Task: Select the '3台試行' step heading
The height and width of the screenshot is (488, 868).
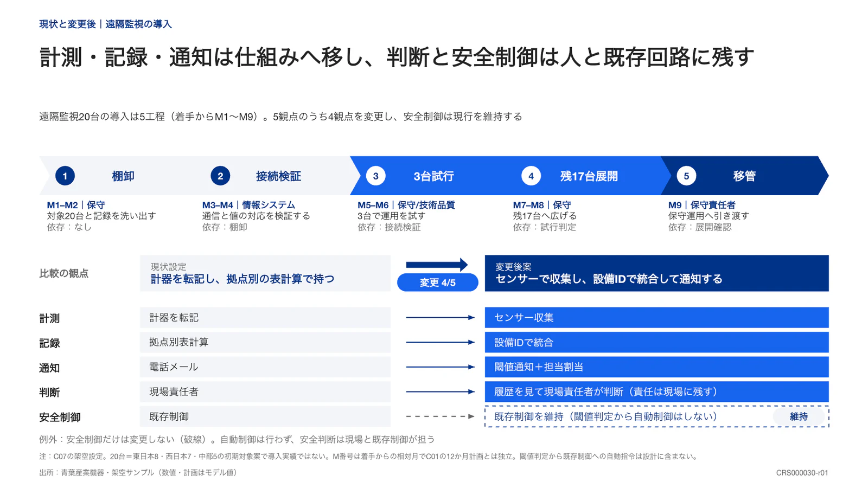Action: pos(433,176)
